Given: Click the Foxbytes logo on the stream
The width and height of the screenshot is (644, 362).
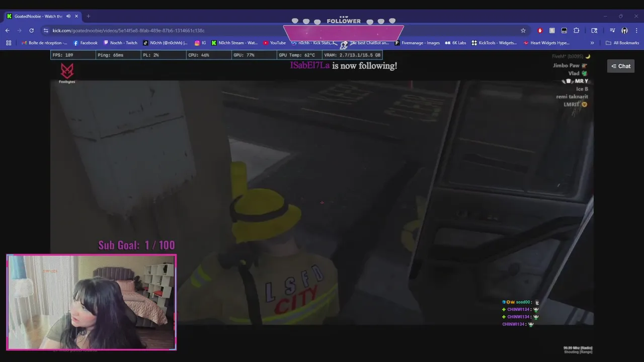Looking at the screenshot, I should [67, 73].
